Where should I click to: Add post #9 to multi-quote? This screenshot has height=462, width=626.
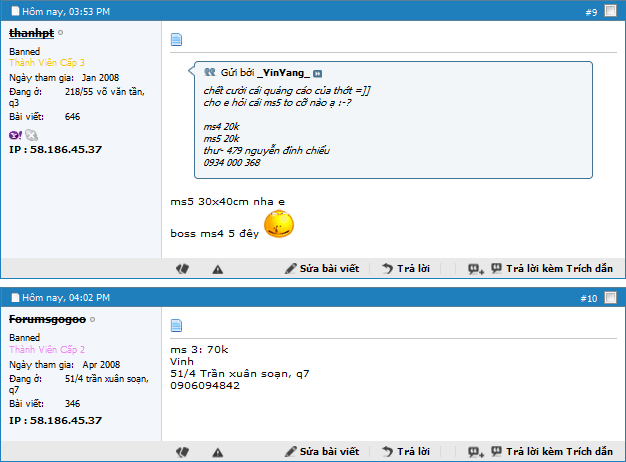pyautogui.click(x=476, y=269)
